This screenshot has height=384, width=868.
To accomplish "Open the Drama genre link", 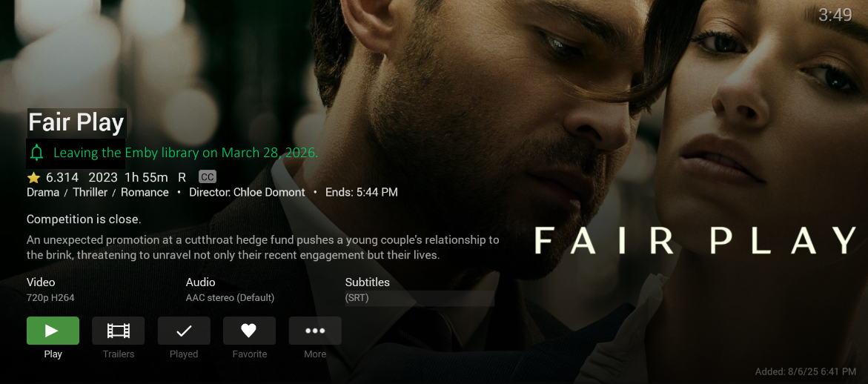I will point(43,193).
